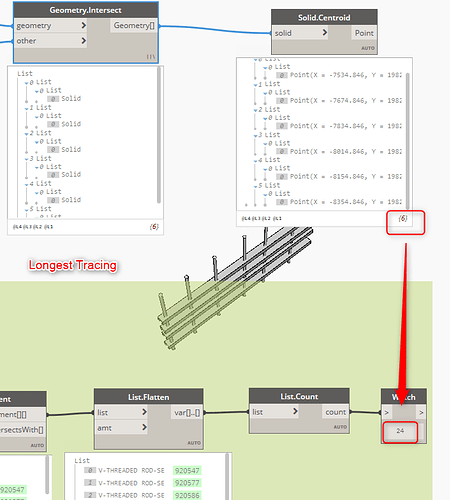This screenshot has height=500, width=450.
Task: Click the centroid preview vertical scrollbar
Action: pyautogui.click(x=408, y=140)
